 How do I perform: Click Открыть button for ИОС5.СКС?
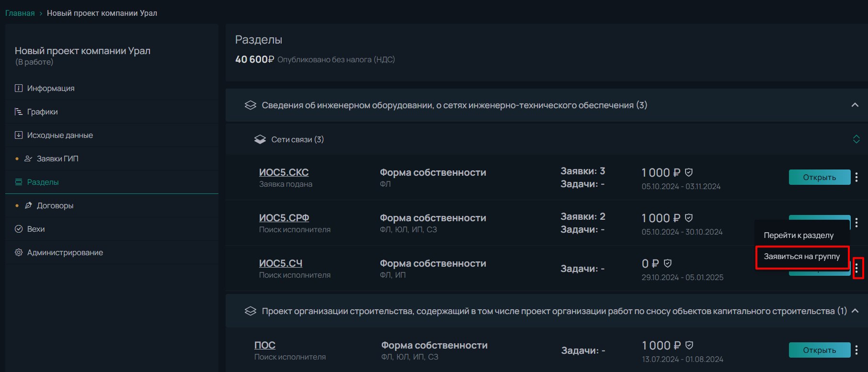(x=820, y=177)
